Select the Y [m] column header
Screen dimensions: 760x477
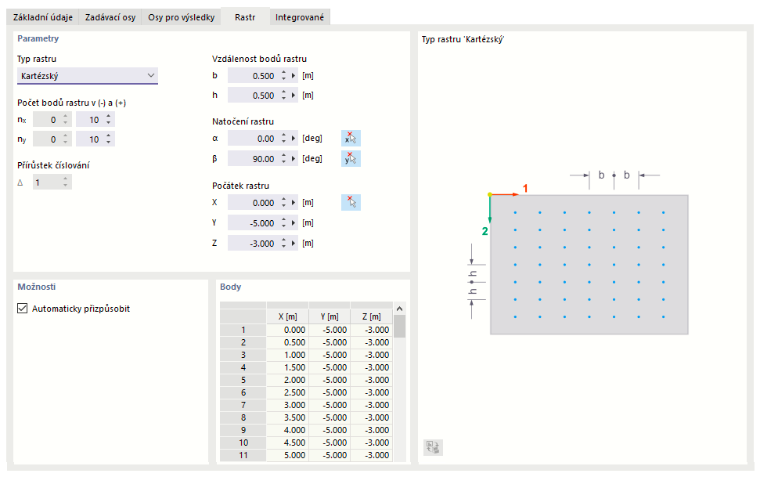(x=330, y=317)
